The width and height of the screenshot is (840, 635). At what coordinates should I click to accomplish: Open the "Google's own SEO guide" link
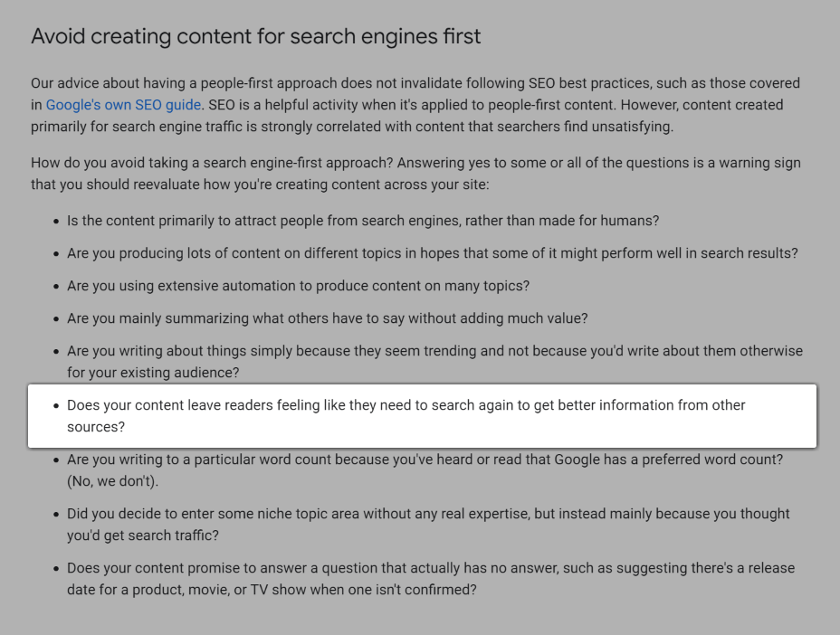(123, 105)
